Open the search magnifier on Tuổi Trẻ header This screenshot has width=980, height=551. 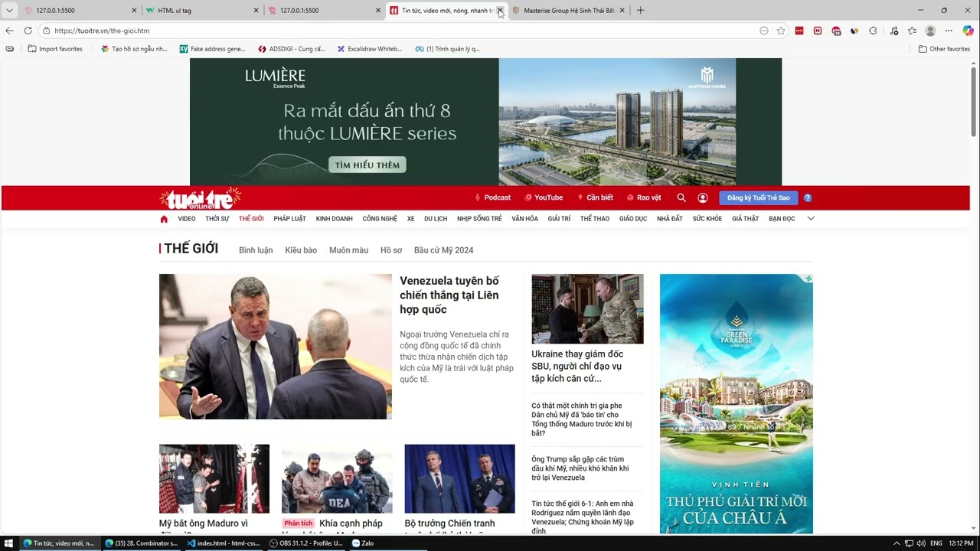pos(681,197)
